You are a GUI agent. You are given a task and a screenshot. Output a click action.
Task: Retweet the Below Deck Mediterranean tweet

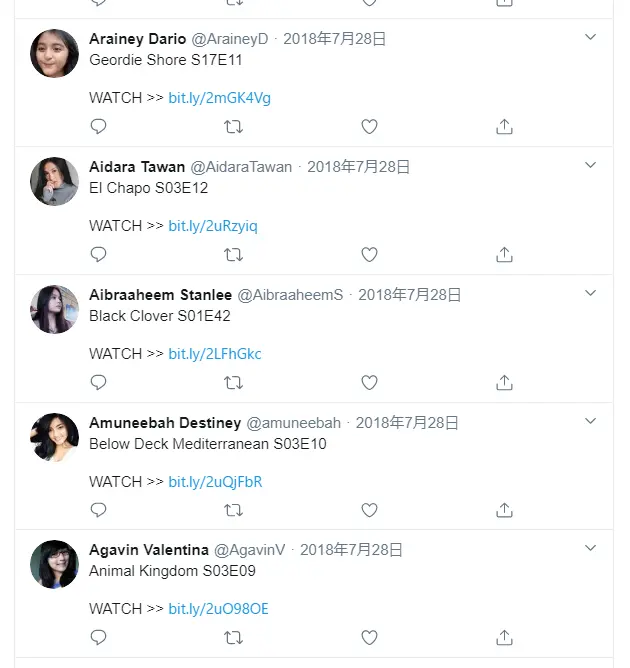pos(233,510)
